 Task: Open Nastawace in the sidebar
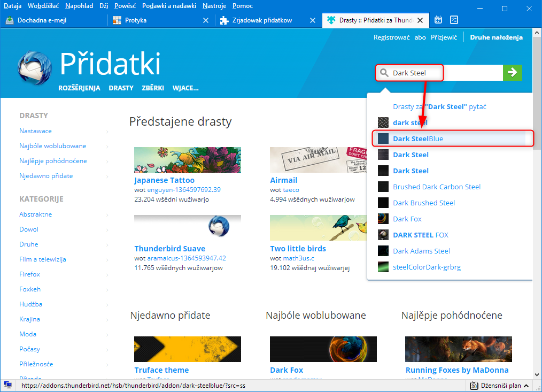coord(35,131)
